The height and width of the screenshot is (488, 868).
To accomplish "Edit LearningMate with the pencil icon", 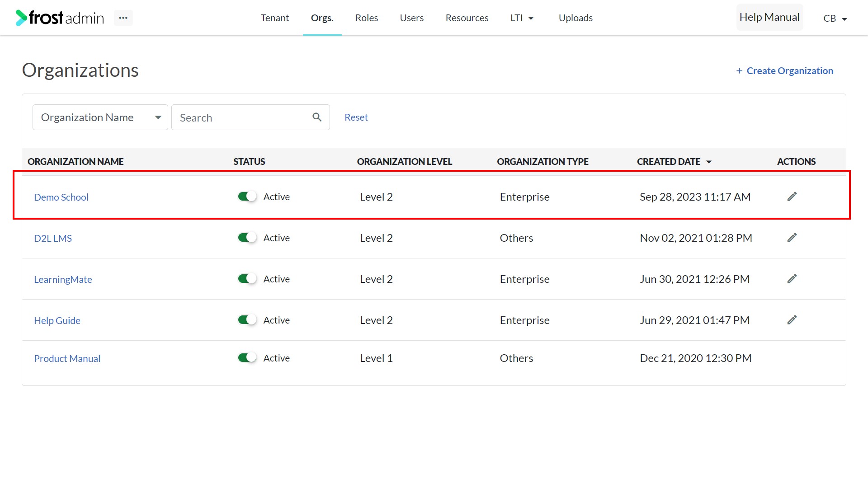I will 792,279.
